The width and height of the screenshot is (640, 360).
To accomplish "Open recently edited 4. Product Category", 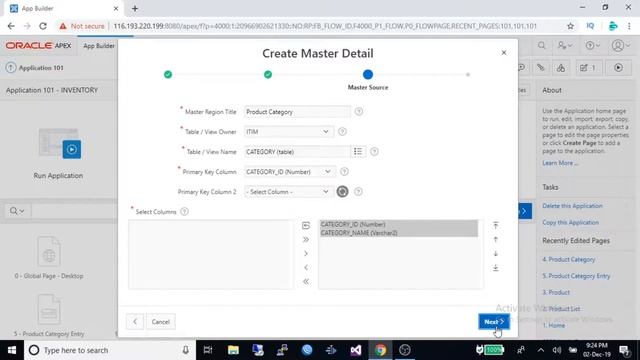I will [x=569, y=259].
